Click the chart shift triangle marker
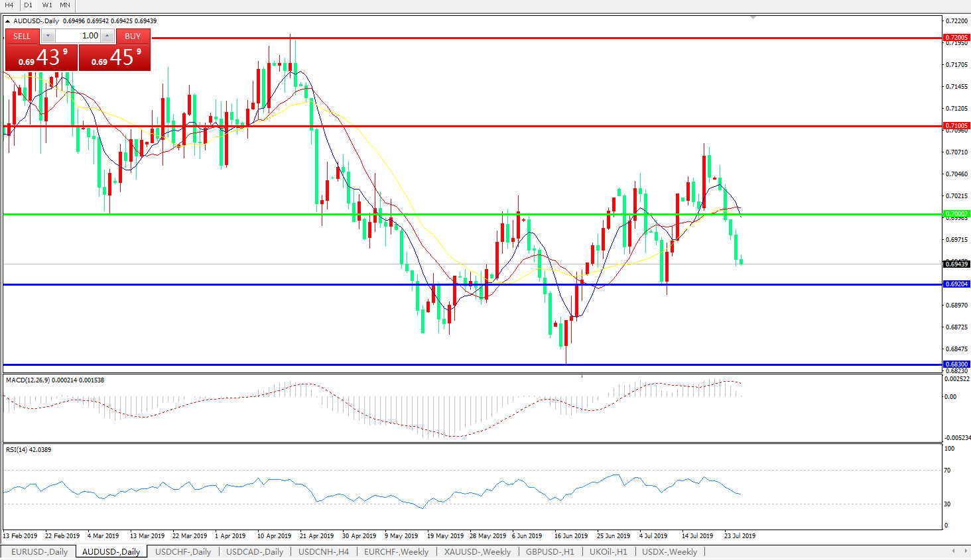This screenshot has width=971, height=560. pos(753,18)
